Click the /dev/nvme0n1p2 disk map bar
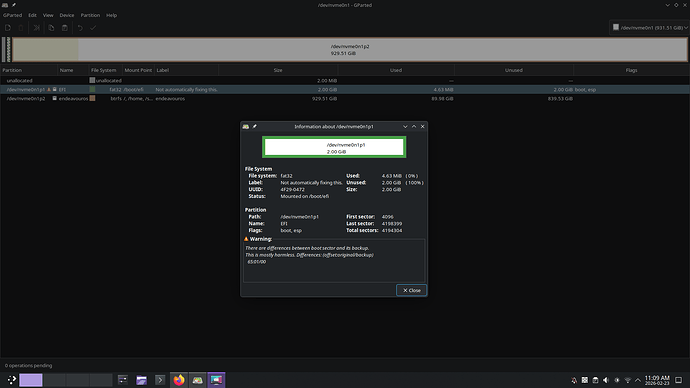 350,49
